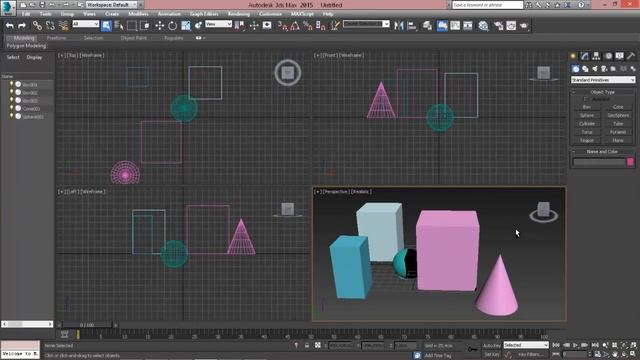Click the scene explorer horizontal scrollbar

click(27, 324)
